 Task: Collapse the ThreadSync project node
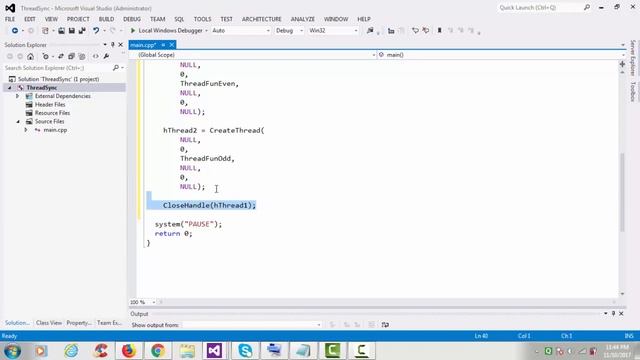click(10, 88)
